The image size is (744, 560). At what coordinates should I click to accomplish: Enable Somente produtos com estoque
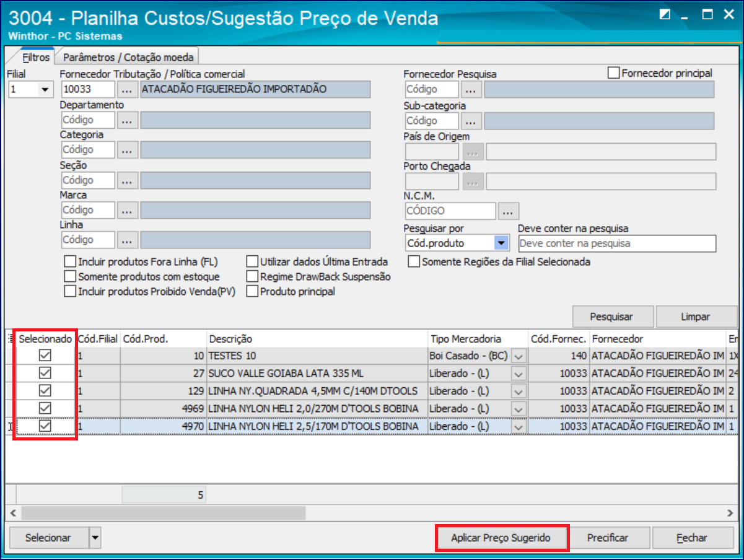pyautogui.click(x=70, y=277)
